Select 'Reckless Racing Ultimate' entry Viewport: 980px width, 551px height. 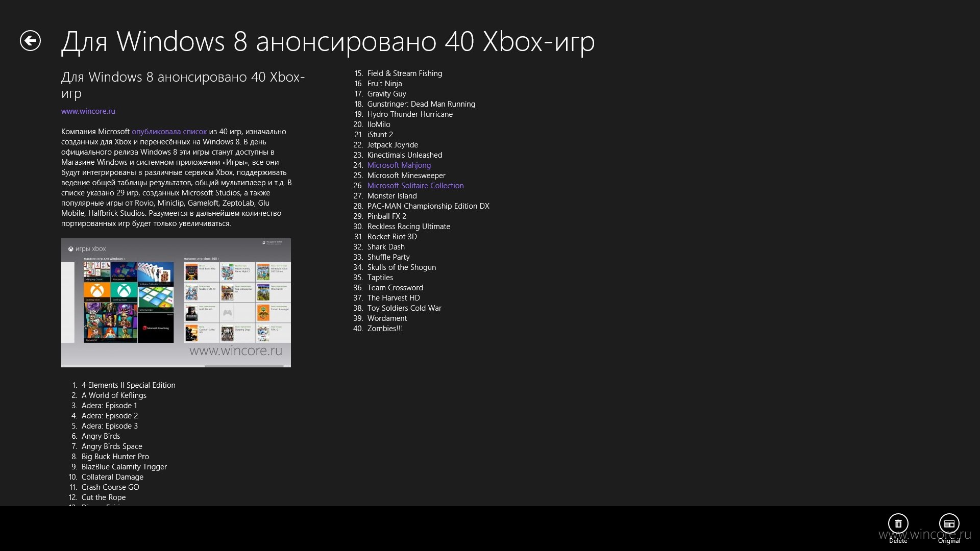point(409,227)
